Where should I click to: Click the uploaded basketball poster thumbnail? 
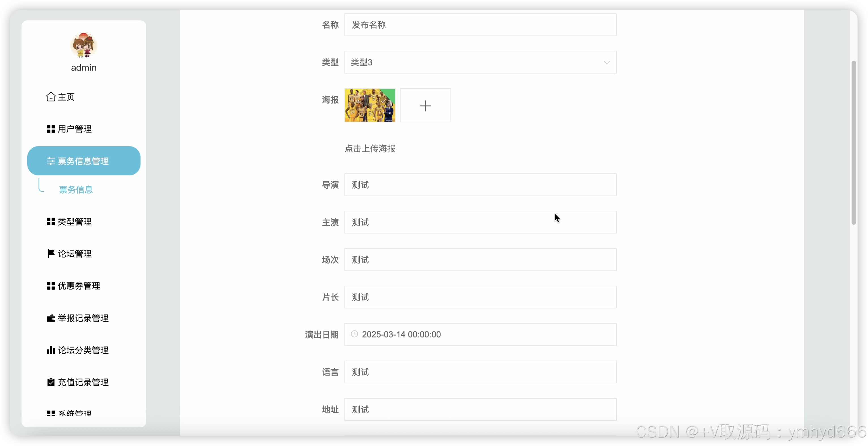coord(370,105)
